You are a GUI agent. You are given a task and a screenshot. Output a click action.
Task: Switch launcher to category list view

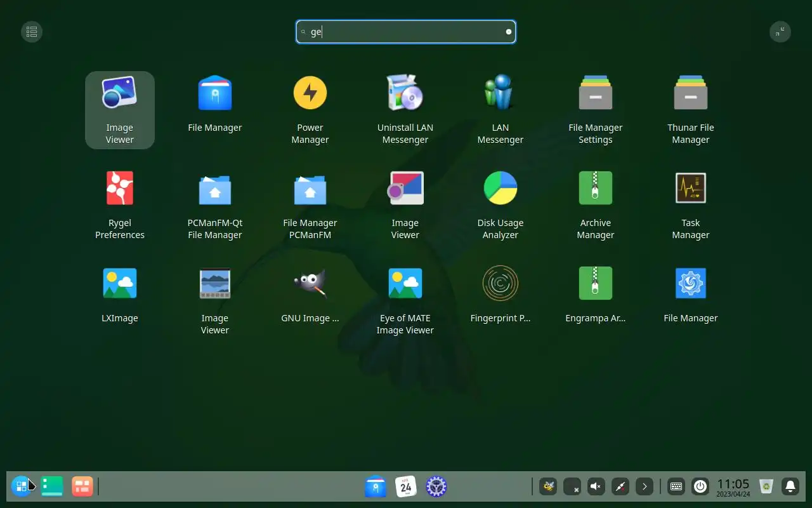[x=32, y=32]
